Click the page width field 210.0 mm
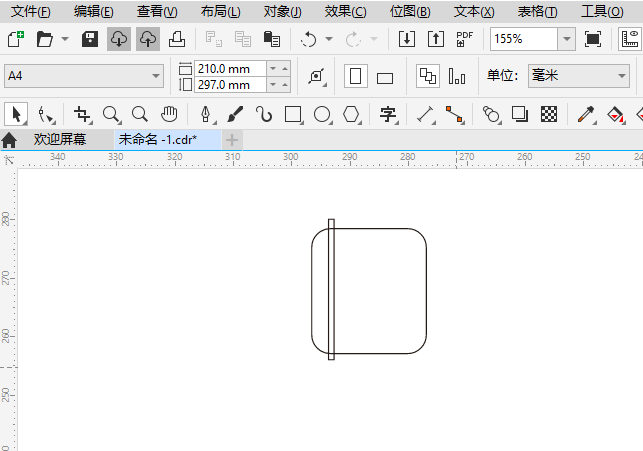The width and height of the screenshot is (643, 451). click(x=230, y=68)
